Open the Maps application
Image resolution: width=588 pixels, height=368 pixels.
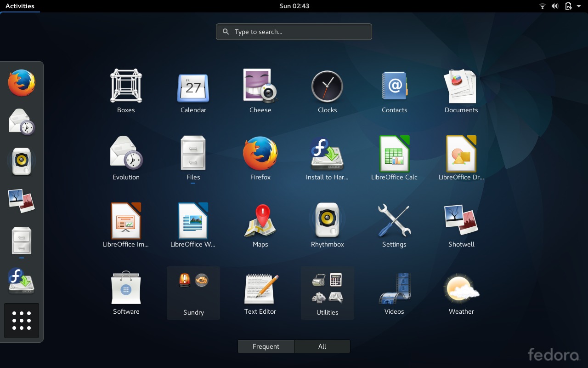260,220
